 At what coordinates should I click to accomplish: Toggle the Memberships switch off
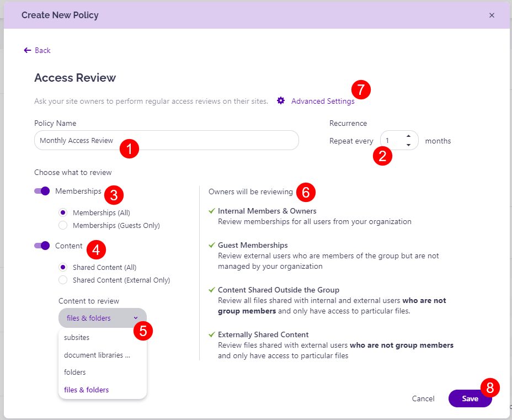click(42, 190)
